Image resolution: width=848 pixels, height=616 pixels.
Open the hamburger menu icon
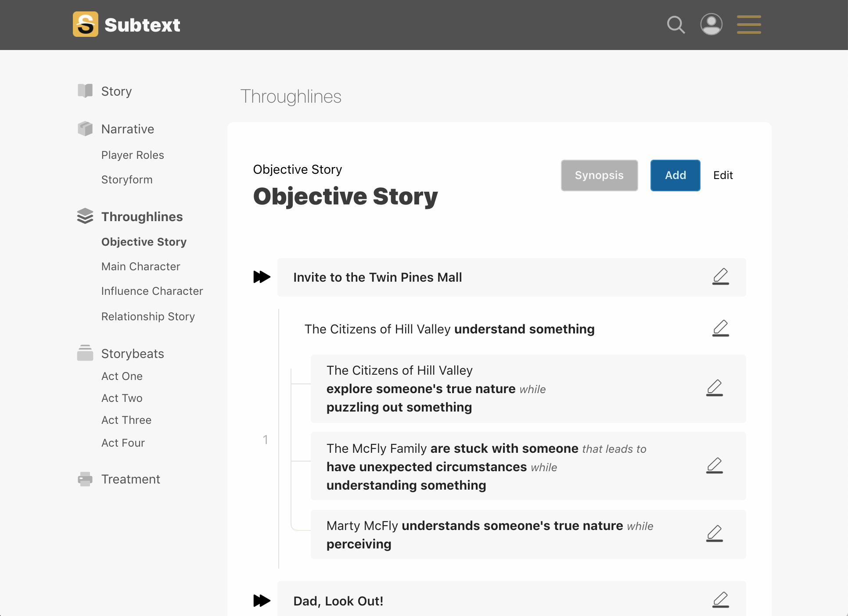749,25
